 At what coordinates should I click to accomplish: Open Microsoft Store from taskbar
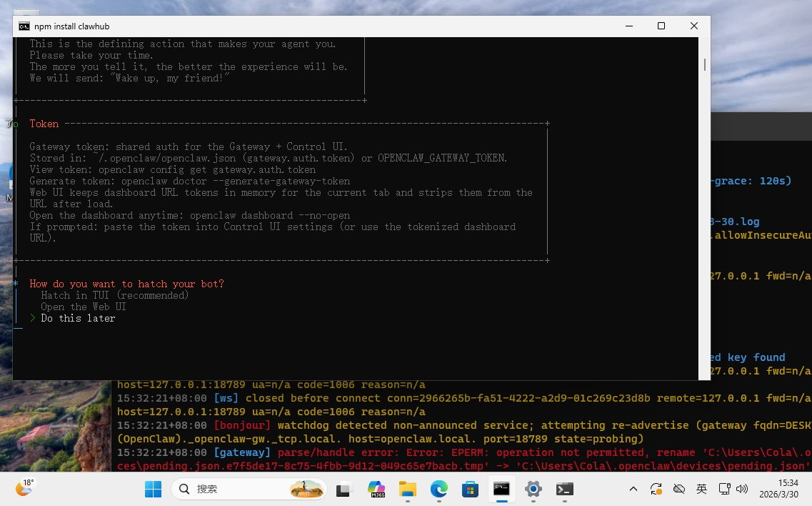tap(470, 489)
